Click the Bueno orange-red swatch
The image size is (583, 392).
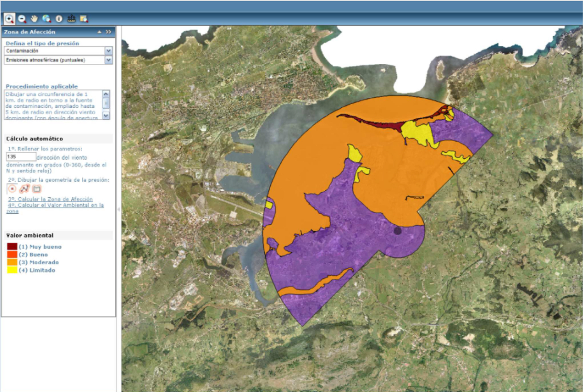(12, 255)
